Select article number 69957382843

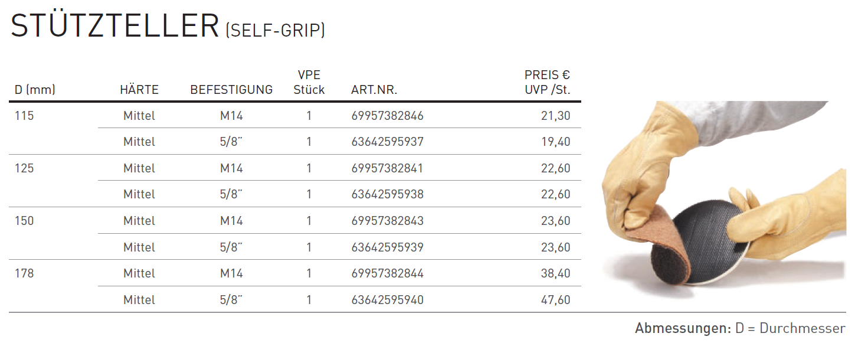[387, 221]
